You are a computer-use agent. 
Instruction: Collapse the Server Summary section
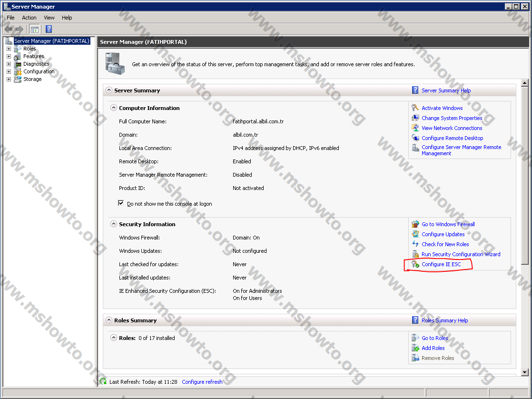click(x=109, y=90)
